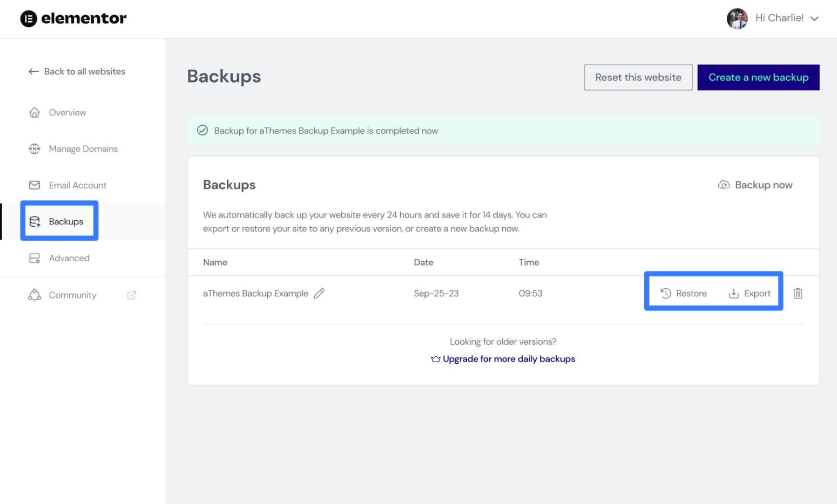
Task: Click the 'Sep-25-23' date cell
Action: [436, 294]
